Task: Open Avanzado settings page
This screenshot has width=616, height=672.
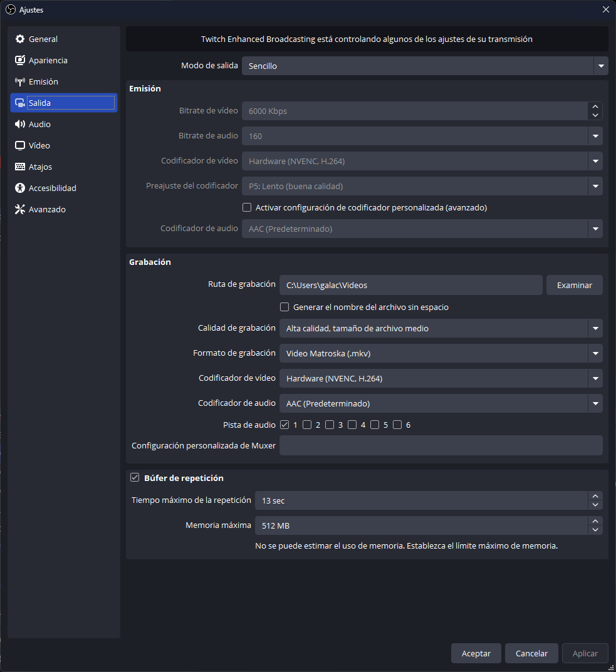Action: click(64, 209)
